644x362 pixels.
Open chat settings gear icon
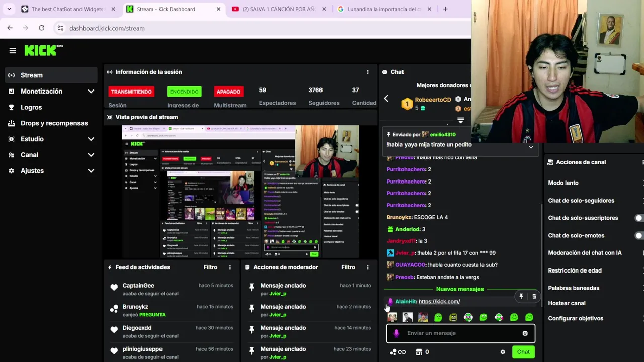click(x=503, y=352)
